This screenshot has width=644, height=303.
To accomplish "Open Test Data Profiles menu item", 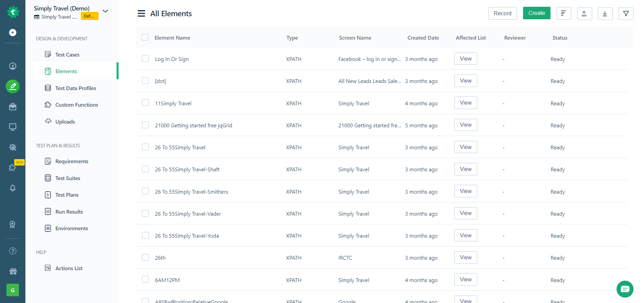I will (x=76, y=88).
